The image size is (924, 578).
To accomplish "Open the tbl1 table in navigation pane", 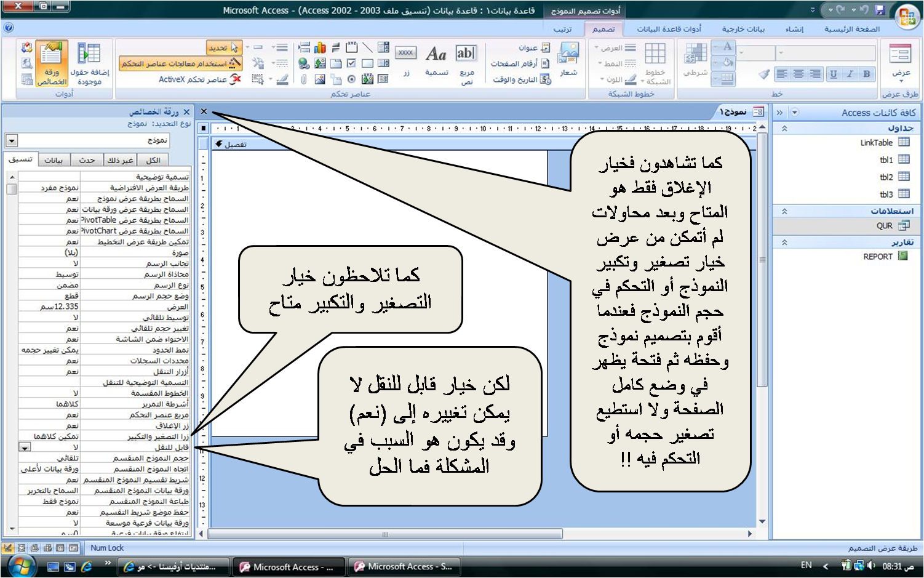I will pos(894,159).
